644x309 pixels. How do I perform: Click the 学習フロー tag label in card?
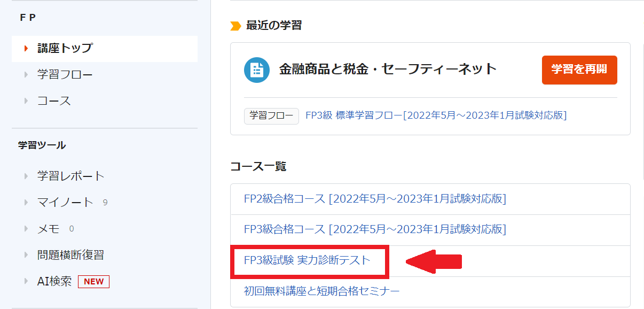click(x=271, y=115)
